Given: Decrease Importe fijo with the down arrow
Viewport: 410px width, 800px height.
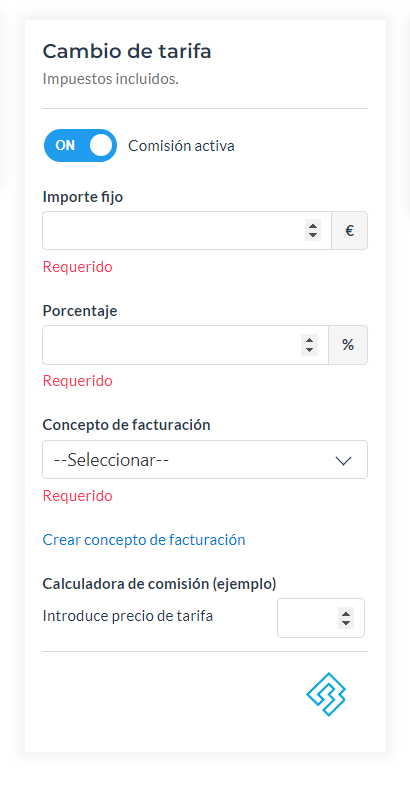Looking at the screenshot, I should (x=313, y=235).
